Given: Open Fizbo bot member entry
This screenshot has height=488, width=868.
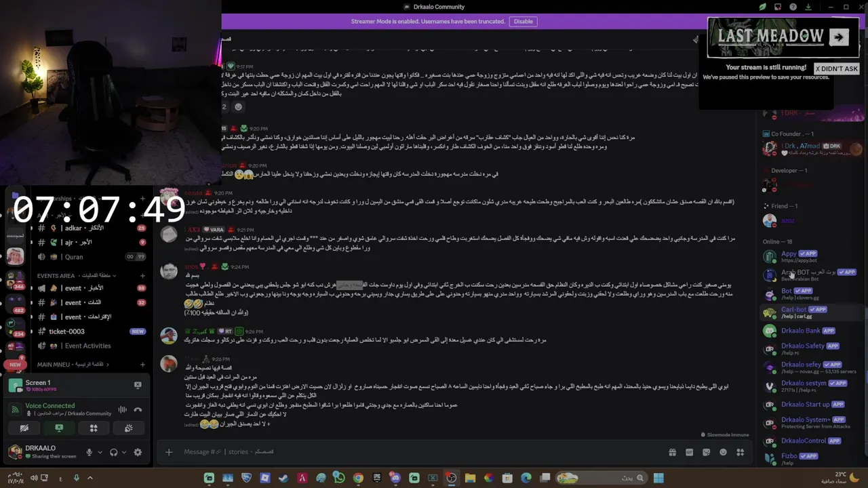Looking at the screenshot, I should click(x=810, y=459).
